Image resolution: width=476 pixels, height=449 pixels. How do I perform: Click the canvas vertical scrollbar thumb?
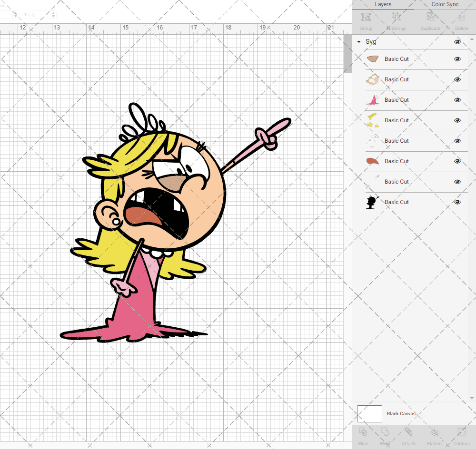pos(347,53)
